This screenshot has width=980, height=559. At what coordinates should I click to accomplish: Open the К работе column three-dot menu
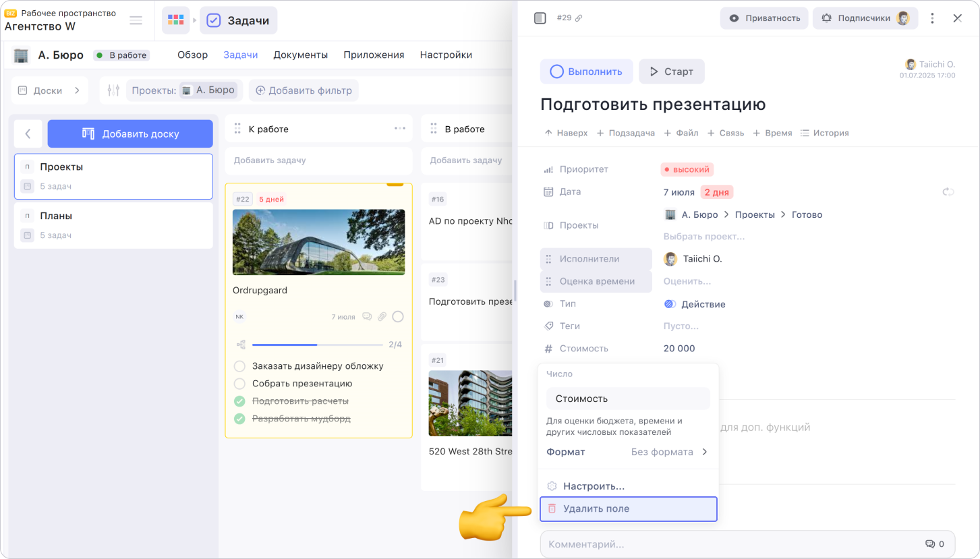click(x=400, y=128)
